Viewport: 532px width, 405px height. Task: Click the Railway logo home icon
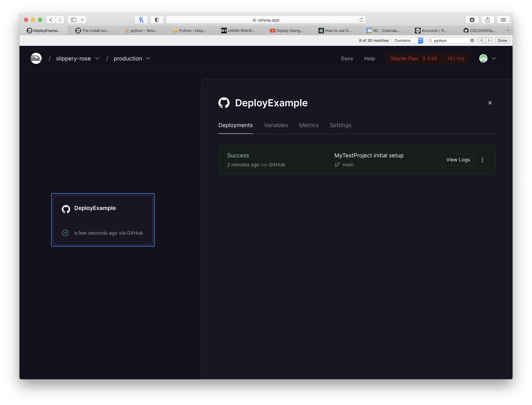pyautogui.click(x=36, y=58)
